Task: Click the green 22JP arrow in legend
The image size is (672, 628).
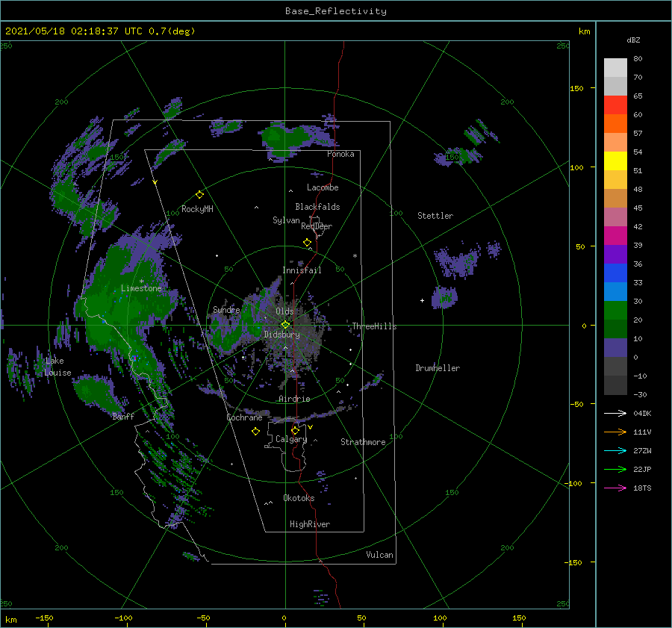Action: click(x=615, y=470)
